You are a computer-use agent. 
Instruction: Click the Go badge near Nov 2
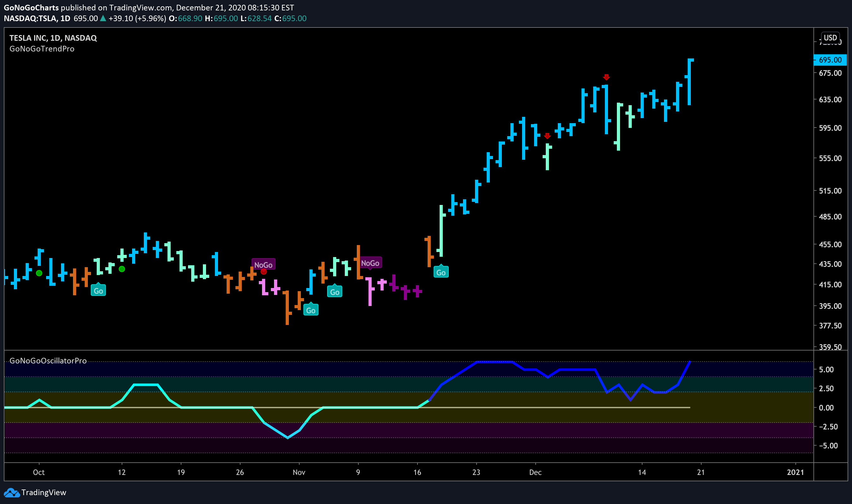pos(311,309)
